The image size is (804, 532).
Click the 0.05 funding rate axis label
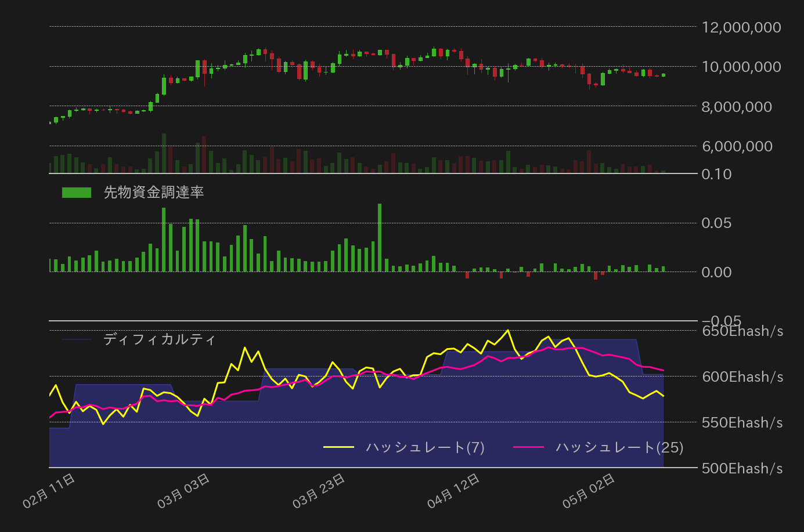pyautogui.click(x=716, y=223)
